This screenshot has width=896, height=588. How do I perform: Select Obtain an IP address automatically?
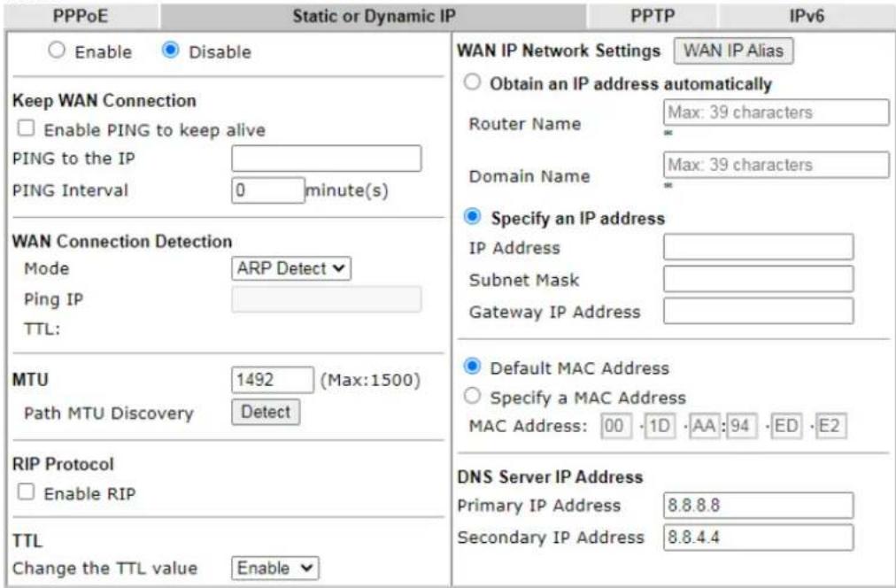pos(472,82)
